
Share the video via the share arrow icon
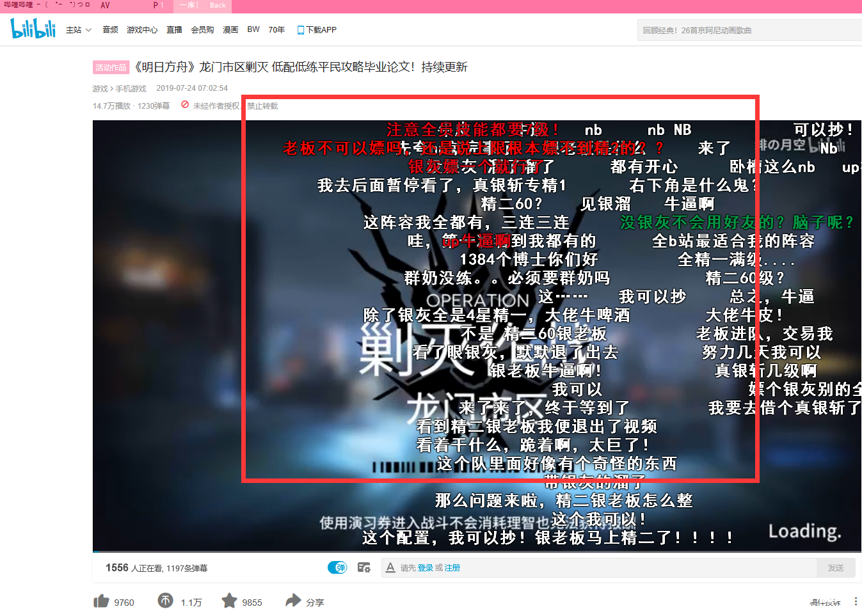click(x=293, y=601)
